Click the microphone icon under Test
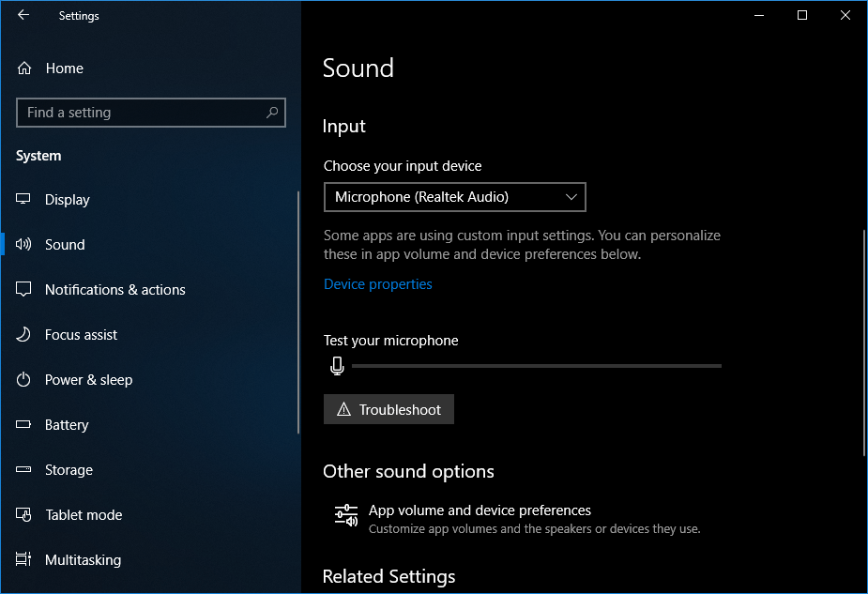 pos(337,366)
